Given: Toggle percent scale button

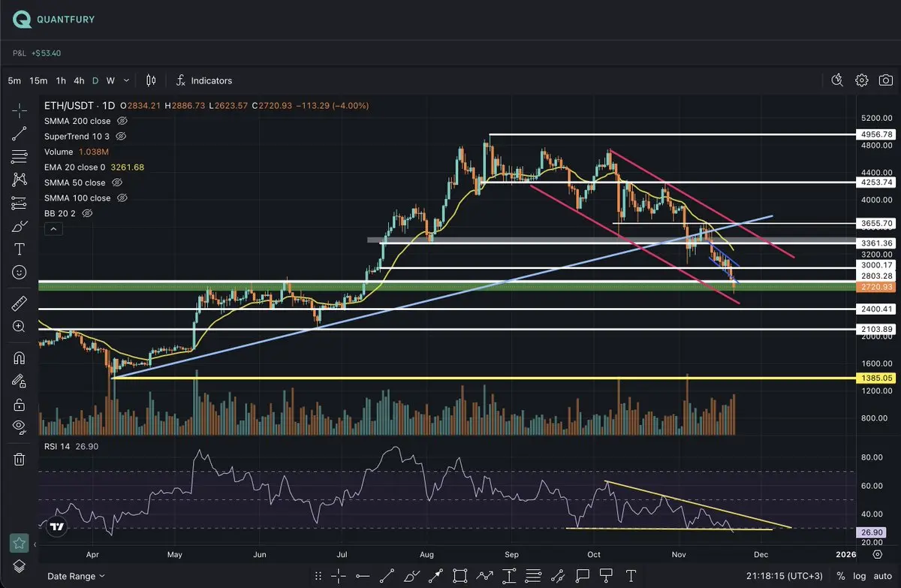Looking at the screenshot, I should [x=841, y=576].
